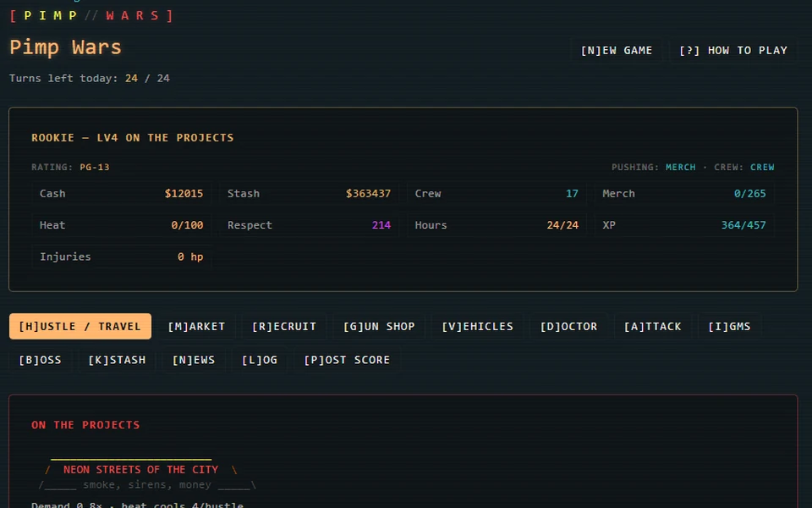Go to the [G]UN SHOP tab
The width and height of the screenshot is (812, 508).
tap(379, 326)
